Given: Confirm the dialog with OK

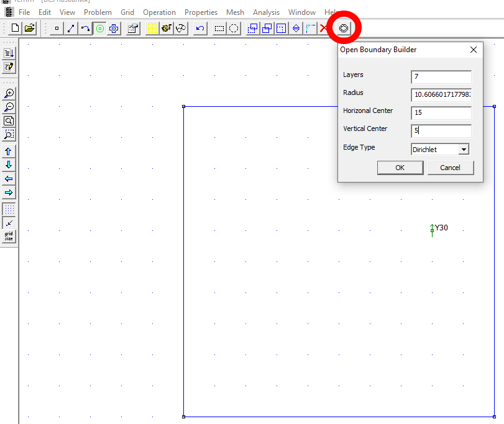Looking at the screenshot, I should pos(400,168).
